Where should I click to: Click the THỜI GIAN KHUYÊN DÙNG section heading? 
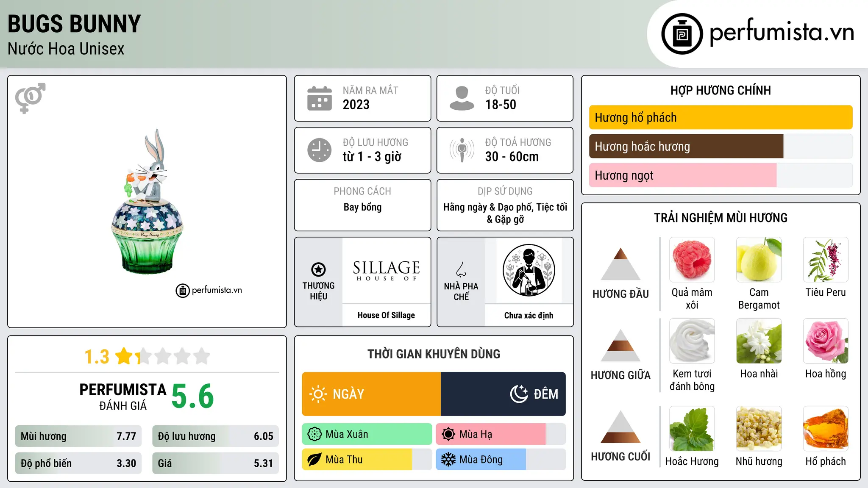[x=434, y=354]
